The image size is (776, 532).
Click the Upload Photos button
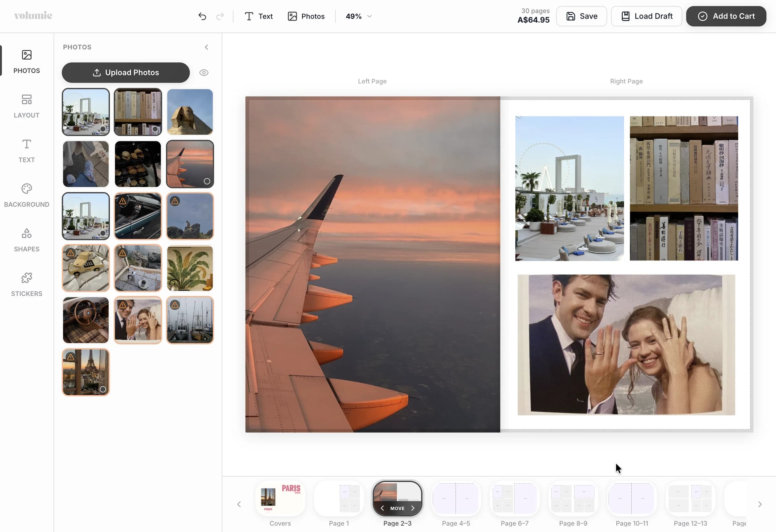(x=126, y=72)
